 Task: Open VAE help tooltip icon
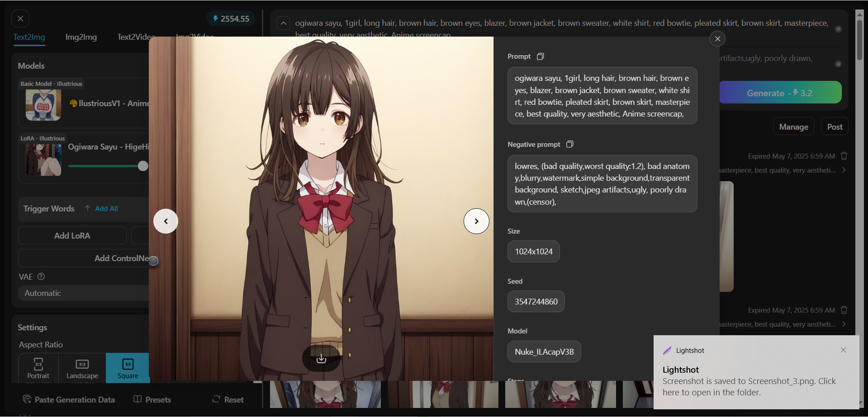(41, 276)
